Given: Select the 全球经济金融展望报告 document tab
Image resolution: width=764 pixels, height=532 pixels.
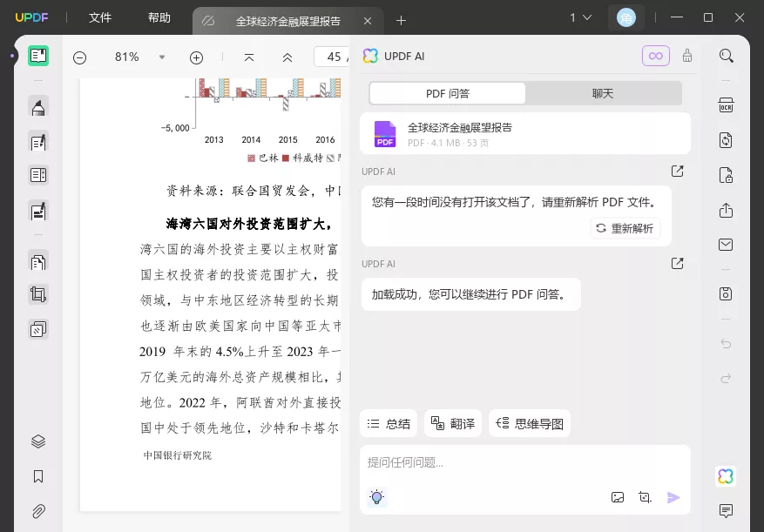Looking at the screenshot, I should pyautogui.click(x=288, y=21).
